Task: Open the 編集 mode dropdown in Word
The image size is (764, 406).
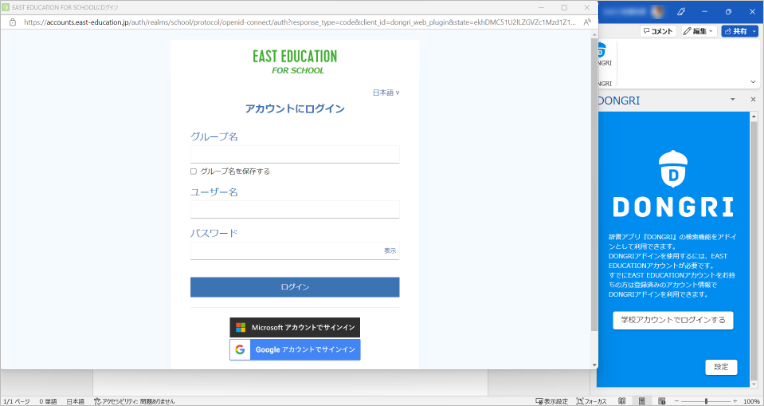Action: pyautogui.click(x=698, y=31)
